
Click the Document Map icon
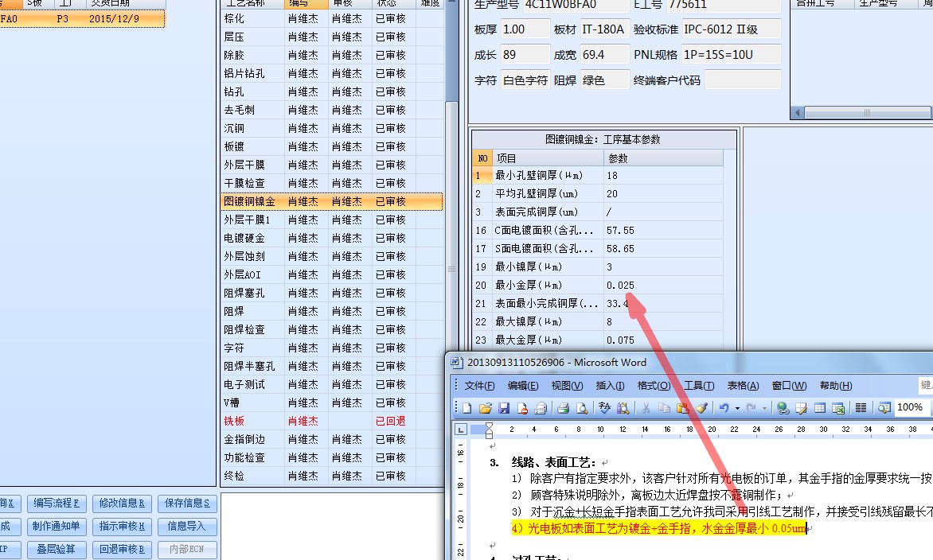(884, 408)
